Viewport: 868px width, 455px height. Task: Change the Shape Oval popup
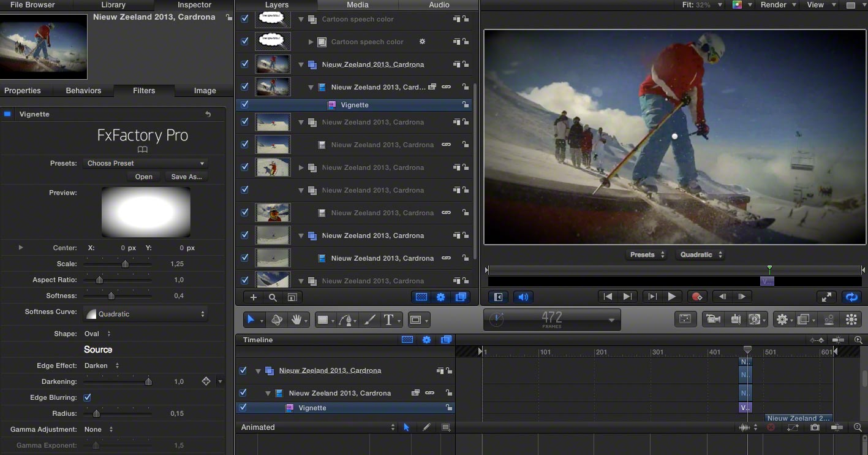click(x=98, y=334)
